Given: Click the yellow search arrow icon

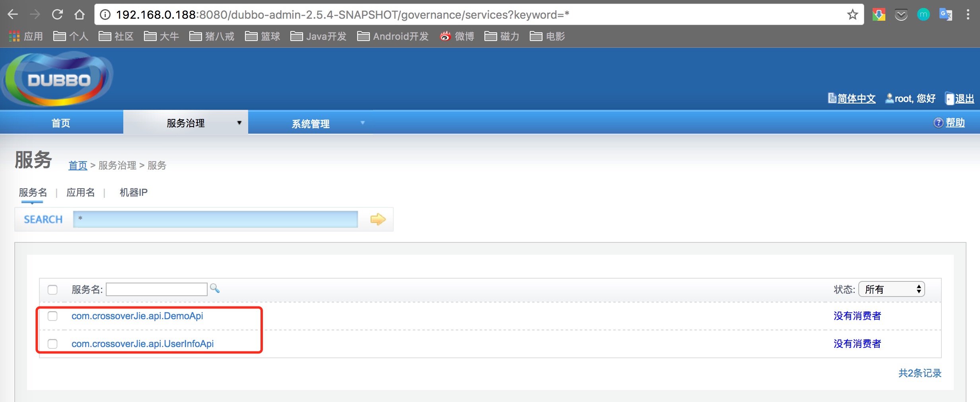Looking at the screenshot, I should coord(378,219).
